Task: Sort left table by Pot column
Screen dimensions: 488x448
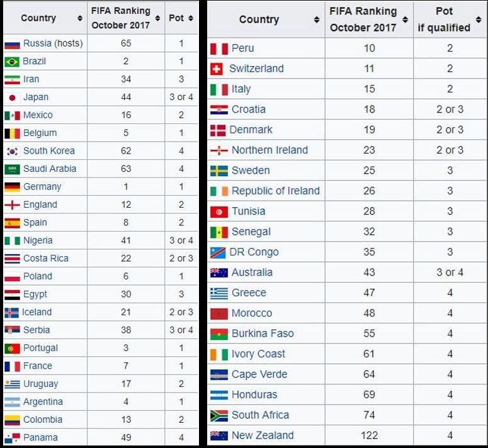Action: (176, 18)
